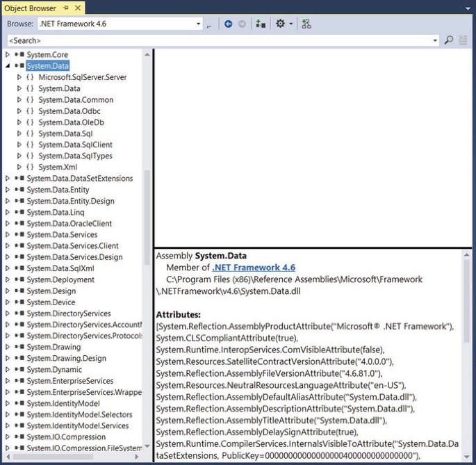
Task: Click Add to References toolbar icon
Action: point(261,24)
